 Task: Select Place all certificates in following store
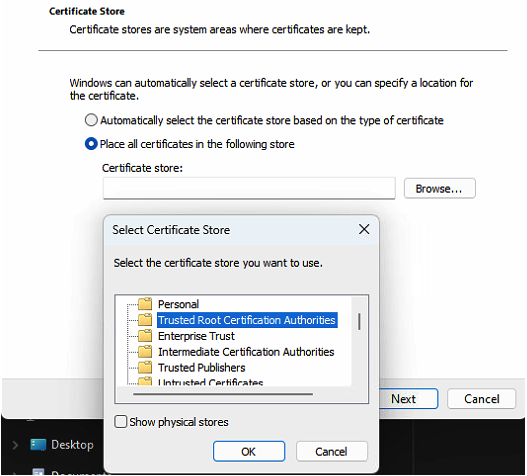91,144
